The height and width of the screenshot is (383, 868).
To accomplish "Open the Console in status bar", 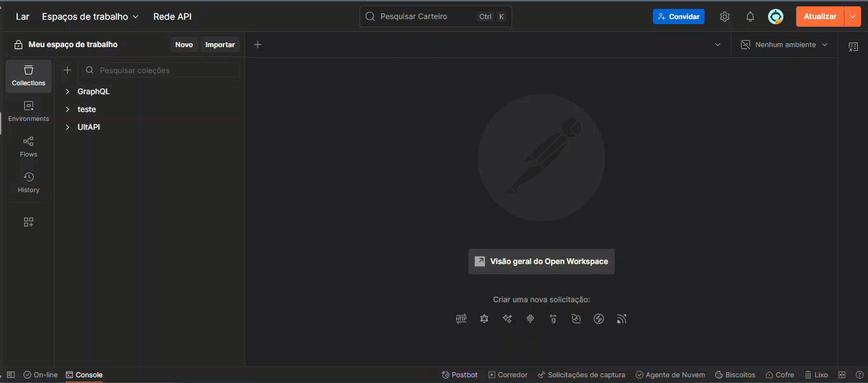I will point(84,375).
